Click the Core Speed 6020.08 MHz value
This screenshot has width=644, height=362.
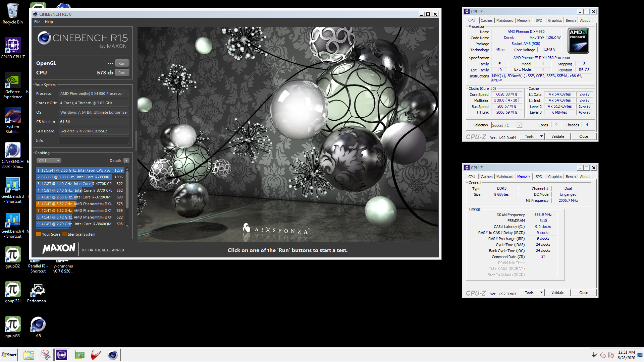point(506,95)
